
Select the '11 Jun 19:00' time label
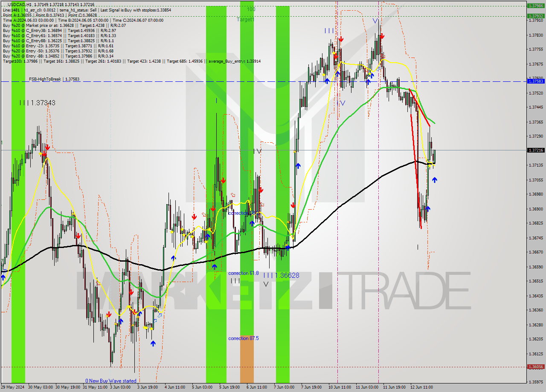point(395,387)
